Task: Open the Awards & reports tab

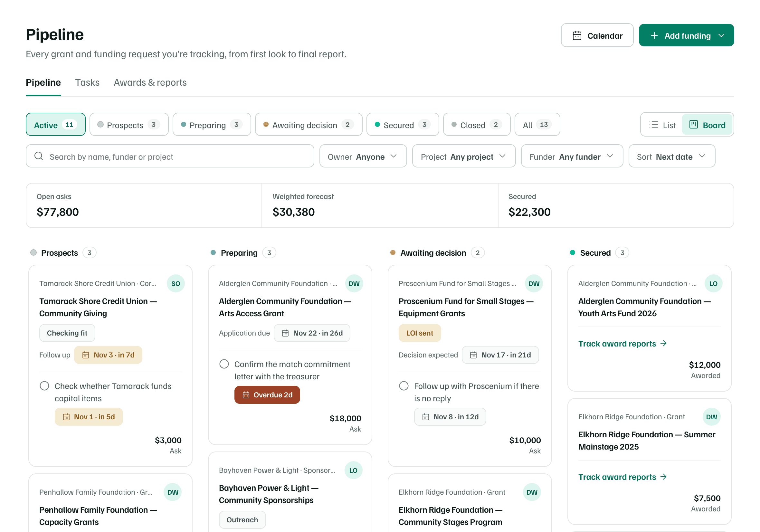Action: (150, 82)
